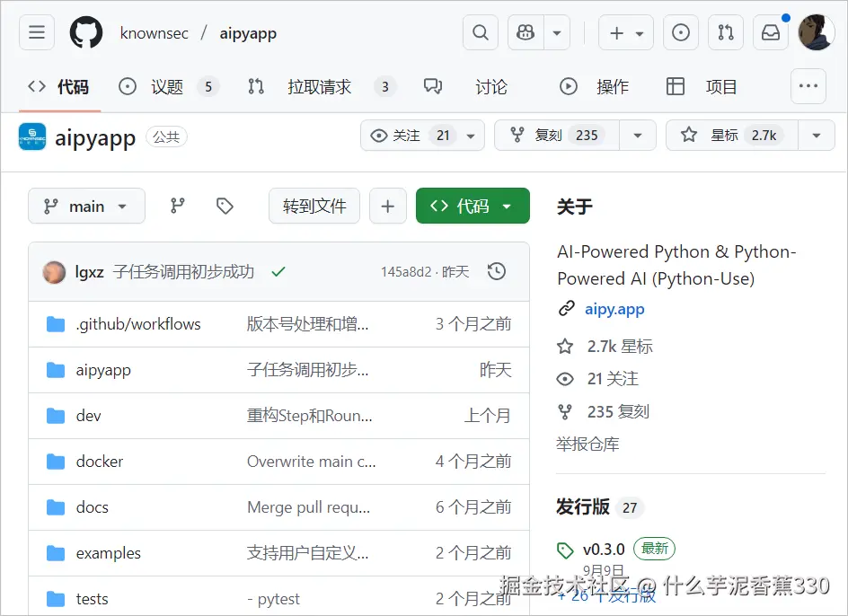
Task: Click the 复刻 fork button
Action: [557, 136]
